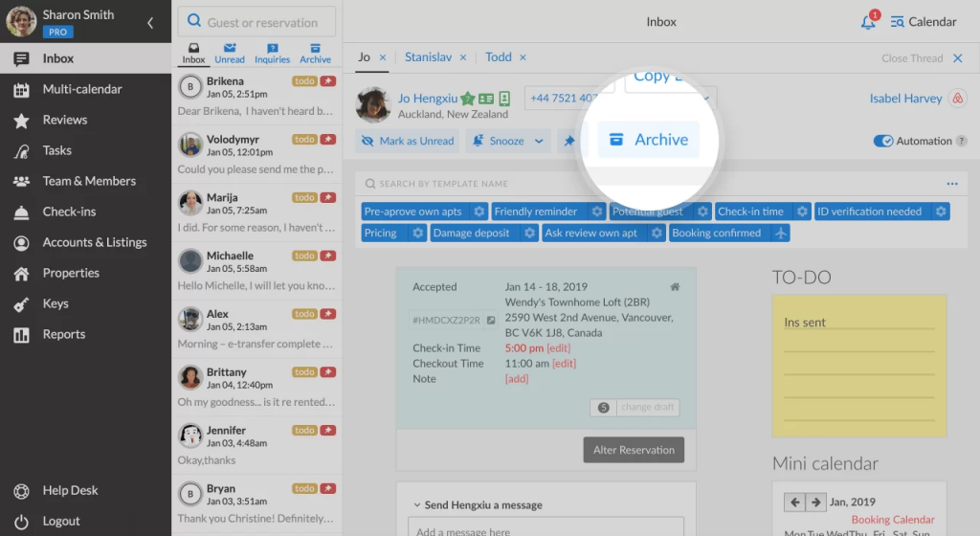Image resolution: width=980 pixels, height=536 pixels.
Task: Close the Todd thread tab
Action: pos(523,57)
